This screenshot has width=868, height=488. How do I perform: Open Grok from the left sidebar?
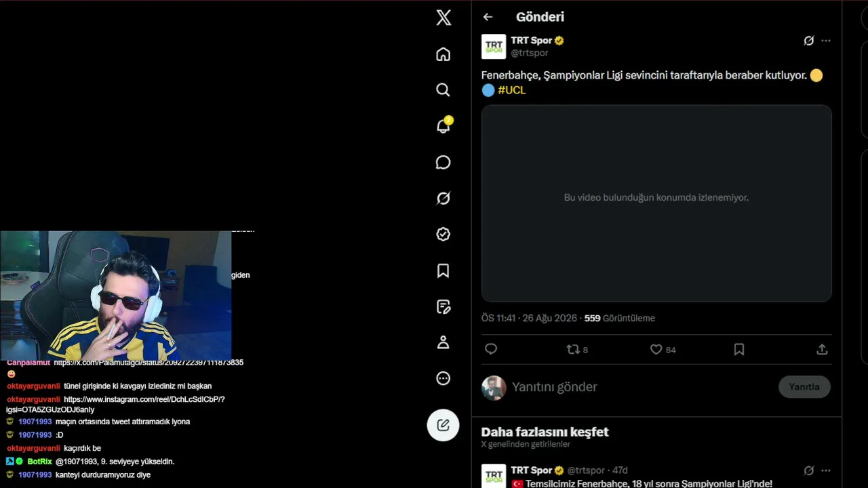[443, 199]
